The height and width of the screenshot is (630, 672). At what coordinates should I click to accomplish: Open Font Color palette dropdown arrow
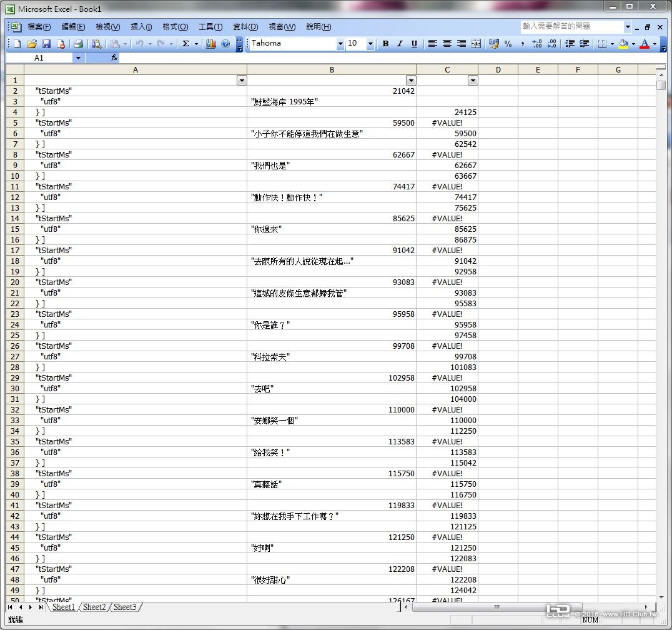(x=655, y=44)
